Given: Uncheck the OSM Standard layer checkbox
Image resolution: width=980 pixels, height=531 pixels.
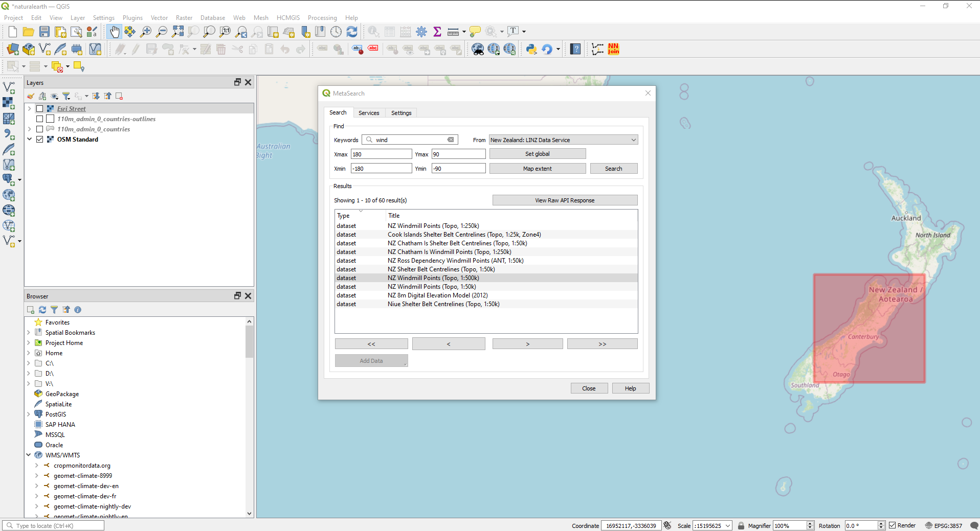Looking at the screenshot, I should coord(40,140).
